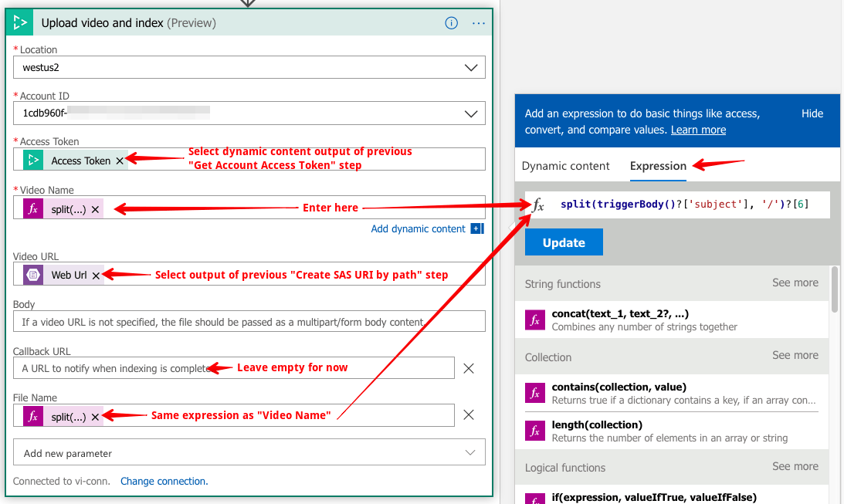Open the ellipsis menu of Upload video action
This screenshot has height=504, width=844.
(x=478, y=23)
